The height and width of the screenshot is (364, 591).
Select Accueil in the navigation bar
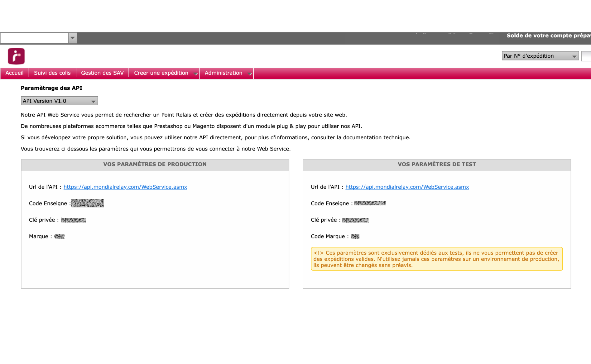[14, 73]
